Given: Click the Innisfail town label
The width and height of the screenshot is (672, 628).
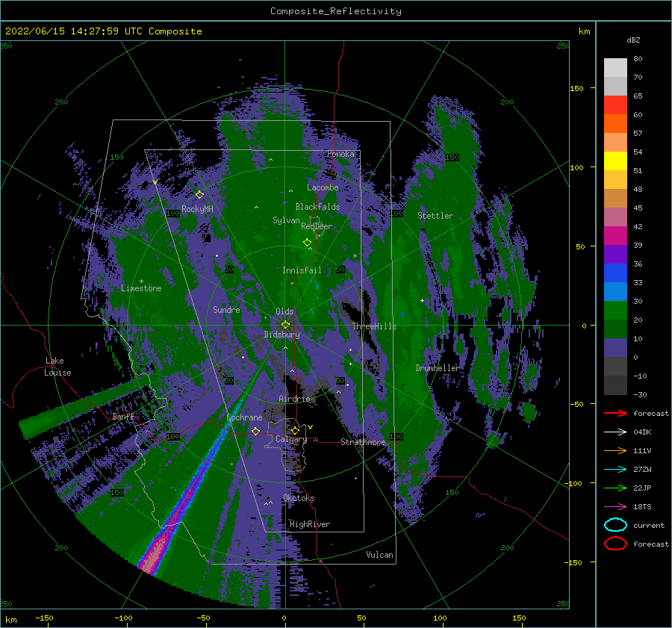Looking at the screenshot, I should (302, 270).
